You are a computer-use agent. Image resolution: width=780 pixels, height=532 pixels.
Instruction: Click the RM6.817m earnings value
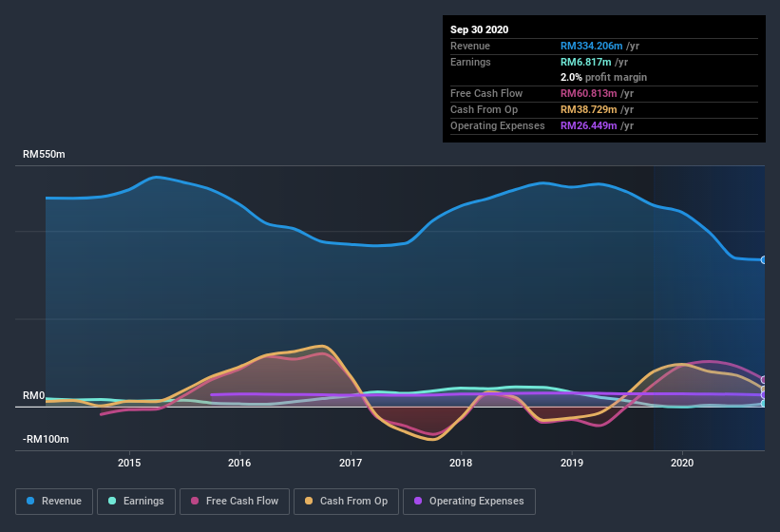pos(585,62)
